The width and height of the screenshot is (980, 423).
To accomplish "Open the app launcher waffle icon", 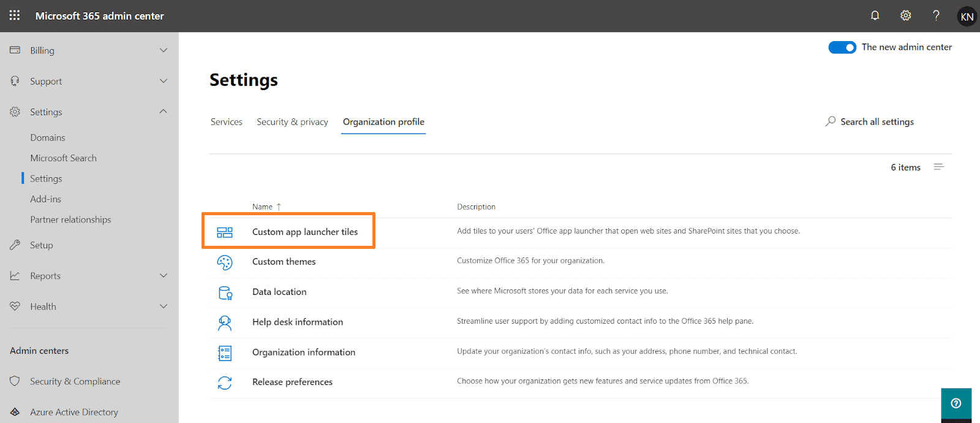I will (15, 15).
